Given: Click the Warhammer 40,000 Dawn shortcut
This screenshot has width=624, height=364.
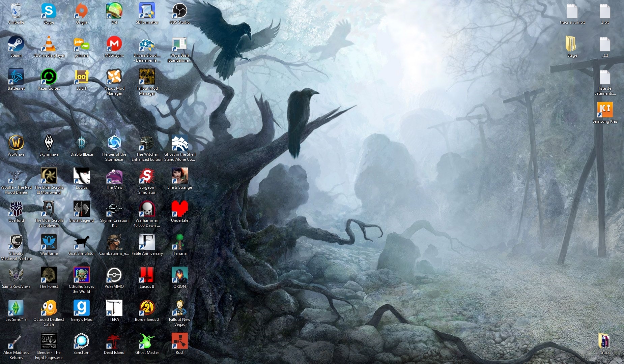Looking at the screenshot, I should coord(147,209).
